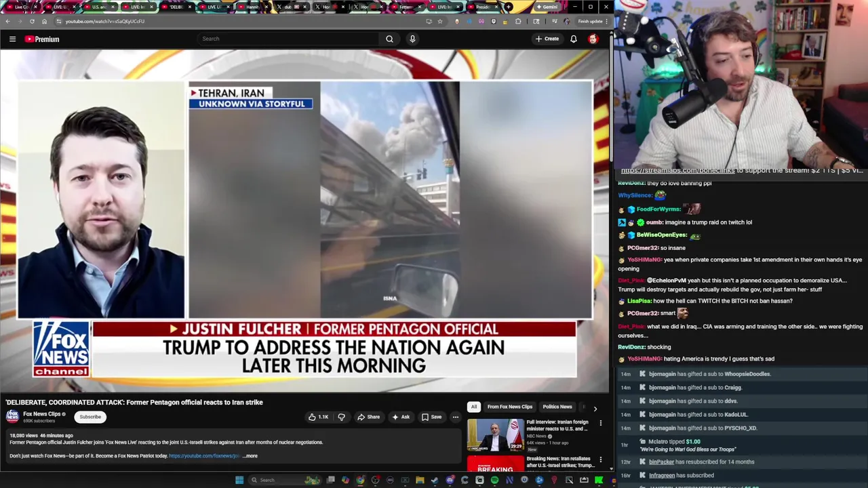The width and height of the screenshot is (868, 488).
Task: Click the '18,080 views 46 minutes ago' text
Action: coord(41,435)
